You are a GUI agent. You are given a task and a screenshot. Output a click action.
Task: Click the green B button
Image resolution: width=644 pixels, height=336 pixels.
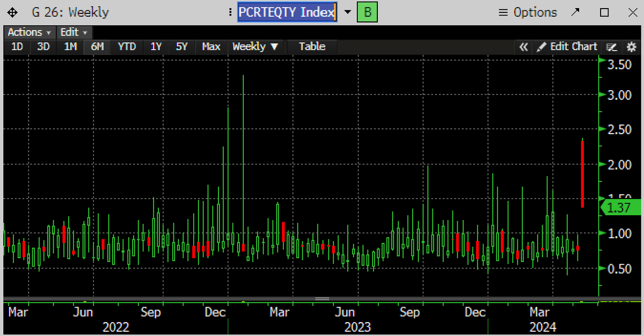pyautogui.click(x=367, y=12)
